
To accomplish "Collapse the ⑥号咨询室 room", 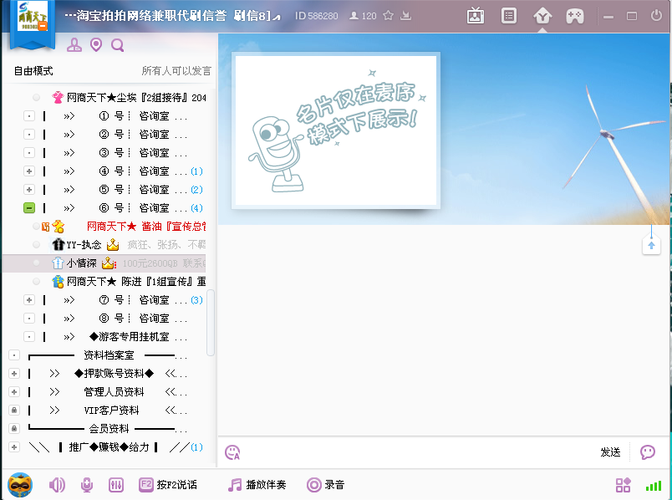I will click(x=29, y=208).
